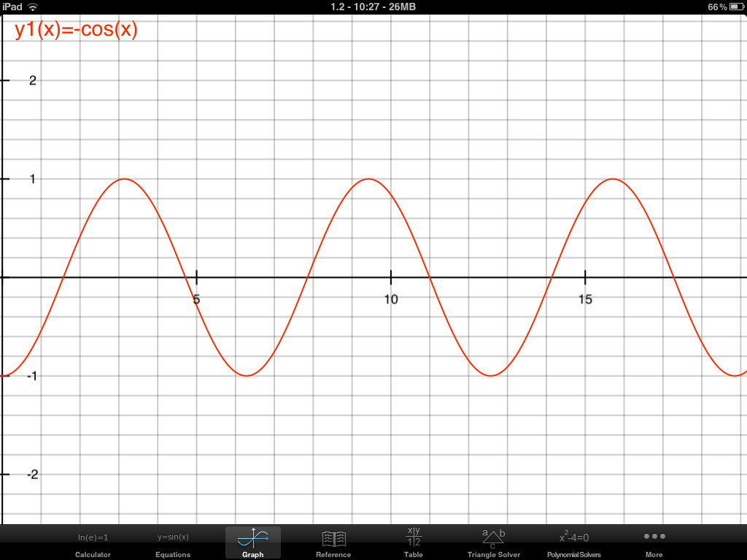Tap the status bar time text
Viewport: 747px width, 560px height.
pyautogui.click(x=373, y=7)
